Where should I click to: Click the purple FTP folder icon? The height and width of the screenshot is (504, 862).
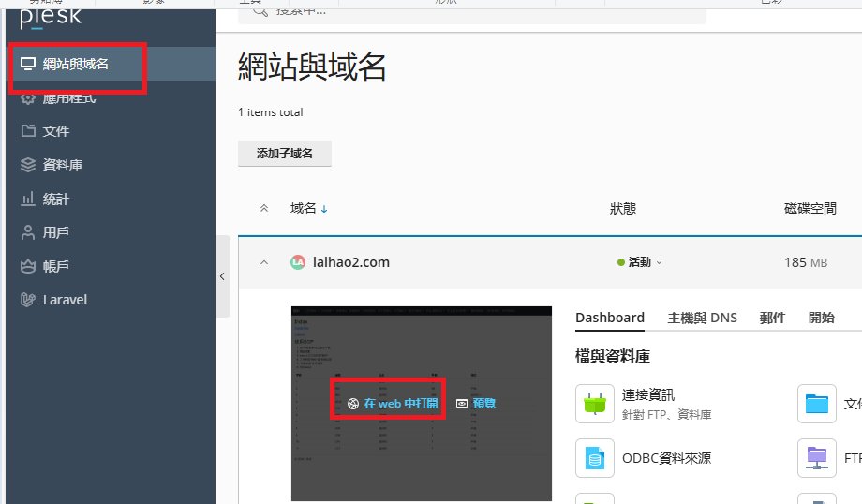[x=817, y=458]
